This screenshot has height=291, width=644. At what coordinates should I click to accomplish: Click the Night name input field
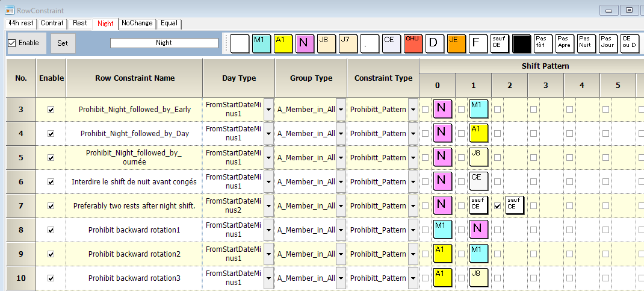(x=164, y=43)
